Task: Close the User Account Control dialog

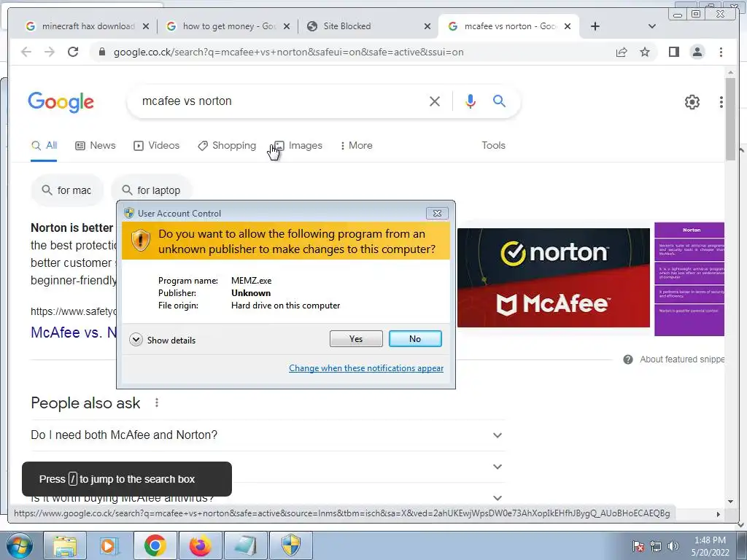Action: point(437,214)
